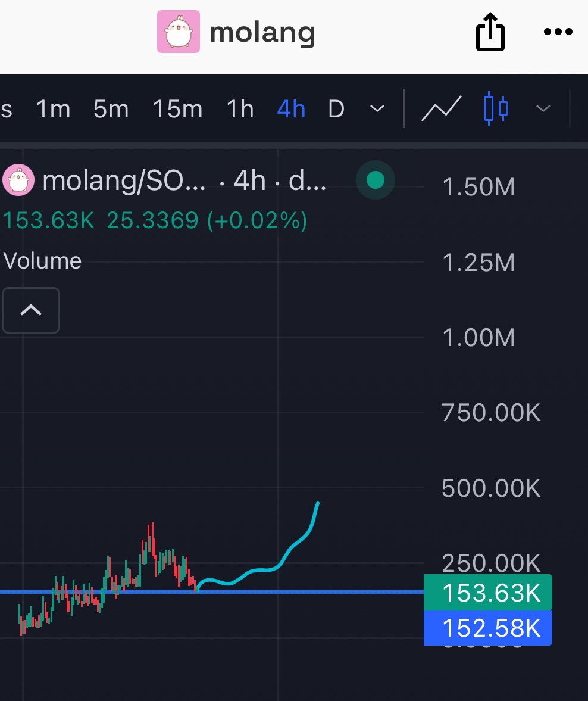Select the 5m timeframe
588x701 pixels.
(x=111, y=109)
